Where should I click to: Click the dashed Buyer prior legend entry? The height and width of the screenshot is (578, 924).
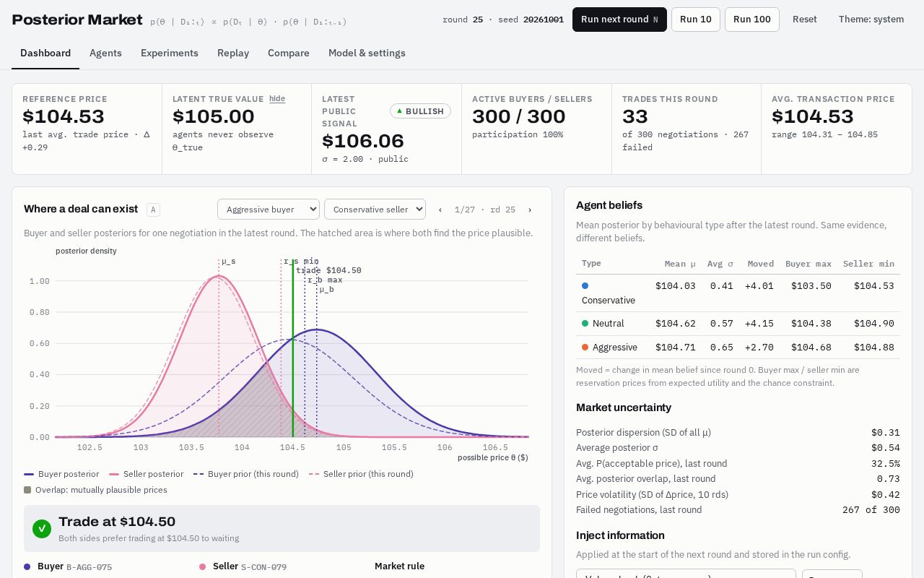pyautogui.click(x=246, y=474)
